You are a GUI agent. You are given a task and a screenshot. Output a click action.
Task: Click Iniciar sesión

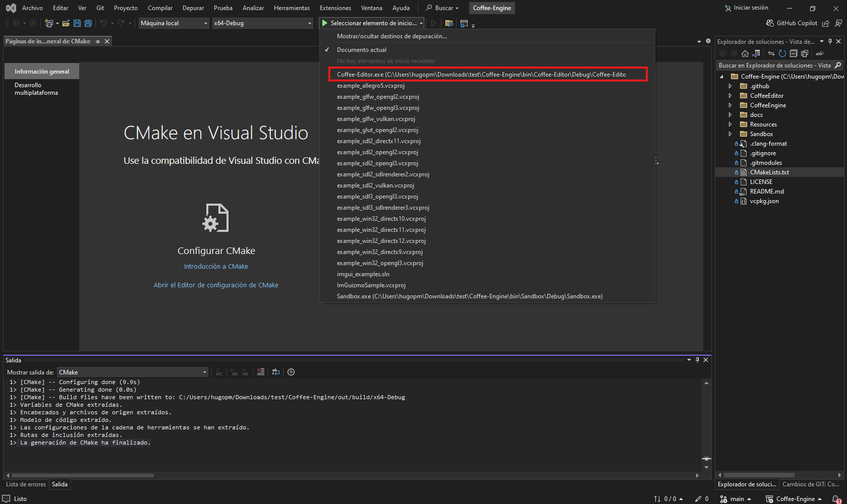point(747,8)
